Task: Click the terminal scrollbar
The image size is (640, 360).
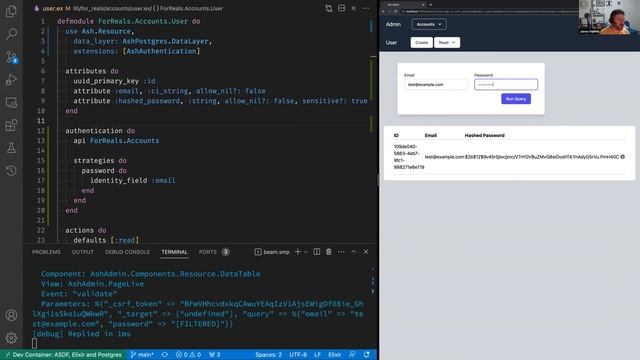Action: [x=373, y=281]
